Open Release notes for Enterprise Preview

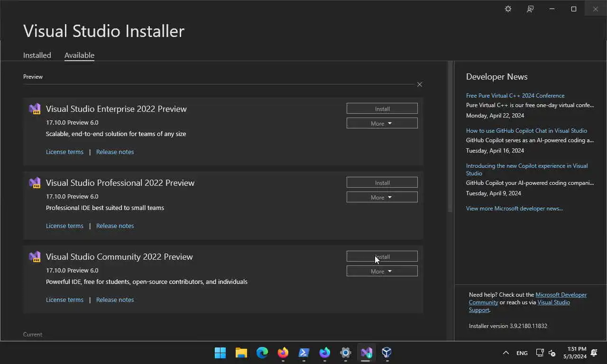point(115,152)
